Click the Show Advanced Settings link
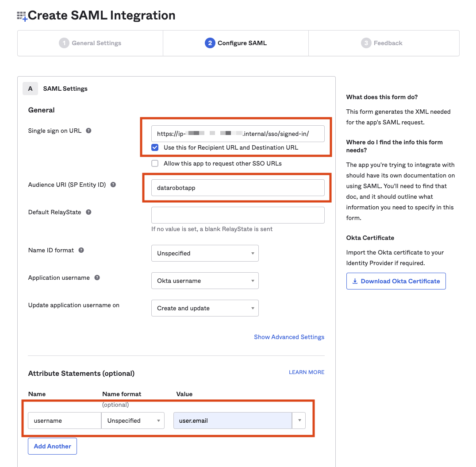 pyautogui.click(x=289, y=337)
